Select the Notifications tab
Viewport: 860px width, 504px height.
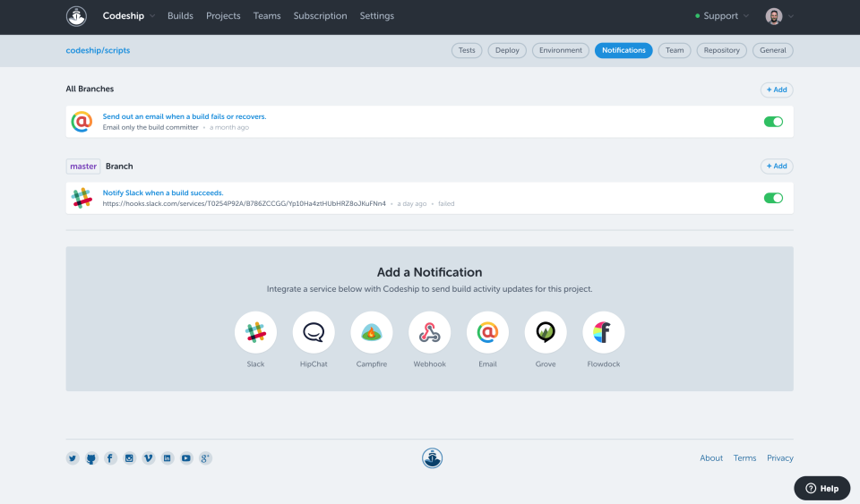pos(623,50)
